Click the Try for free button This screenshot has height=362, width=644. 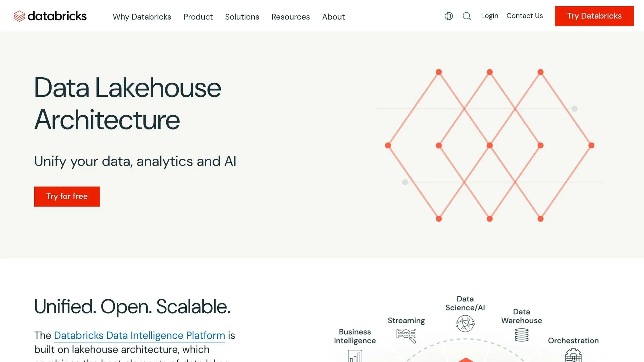[x=67, y=196]
